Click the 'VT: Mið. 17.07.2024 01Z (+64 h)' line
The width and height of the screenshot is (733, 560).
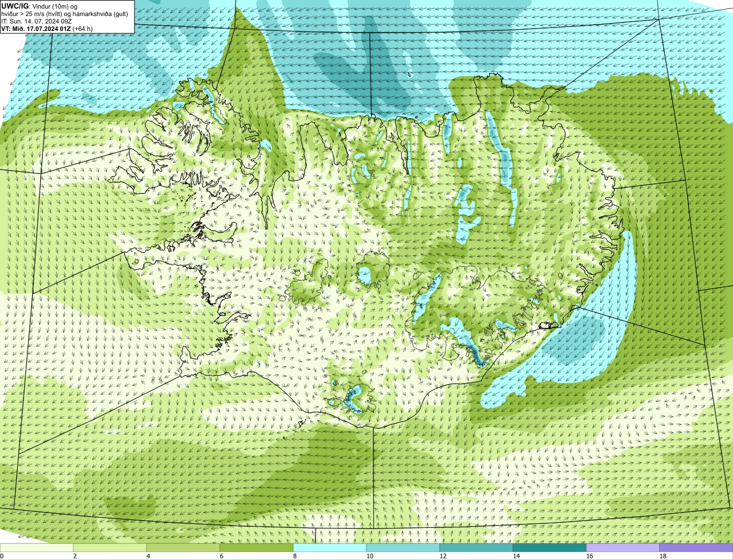point(47,28)
